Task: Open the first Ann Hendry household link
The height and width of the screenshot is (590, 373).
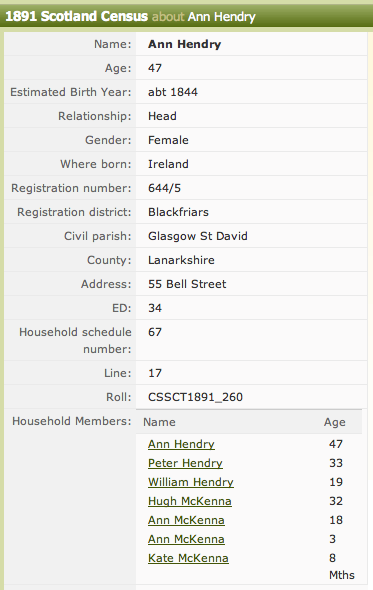Action: click(x=181, y=444)
